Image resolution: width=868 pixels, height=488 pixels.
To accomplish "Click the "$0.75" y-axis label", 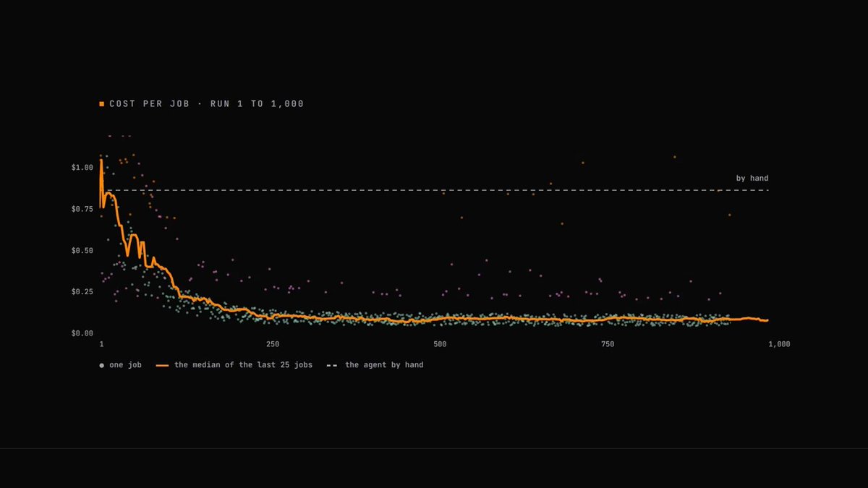I will click(82, 209).
